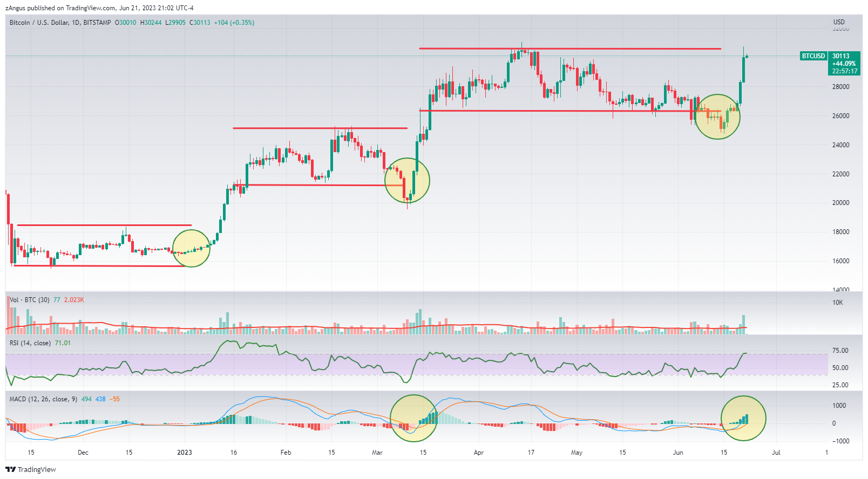868x479 pixels.
Task: Click the O30010 open value
Action: [125, 23]
